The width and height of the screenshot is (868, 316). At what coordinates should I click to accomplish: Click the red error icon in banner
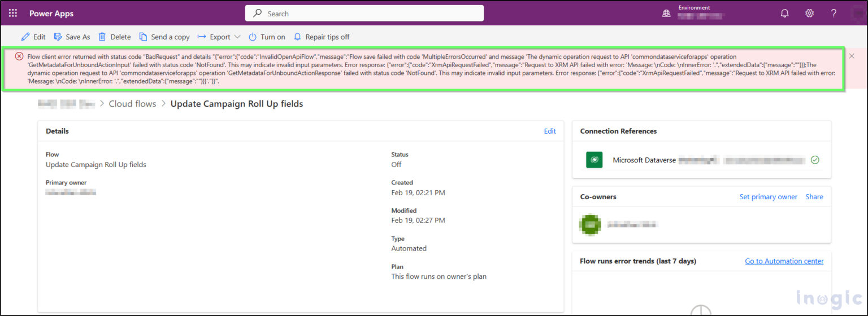tap(19, 56)
